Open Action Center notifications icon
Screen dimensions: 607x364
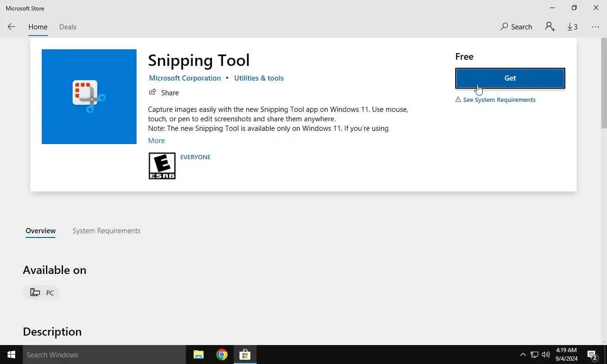(x=592, y=355)
